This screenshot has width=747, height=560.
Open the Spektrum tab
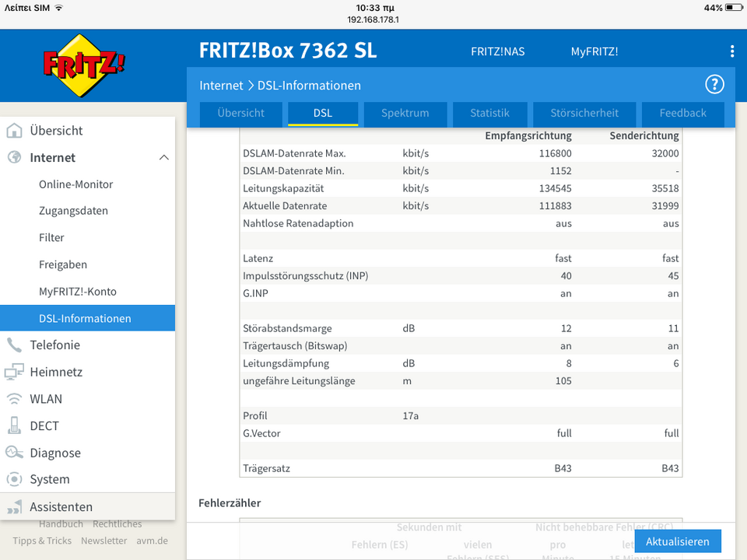[x=405, y=114]
